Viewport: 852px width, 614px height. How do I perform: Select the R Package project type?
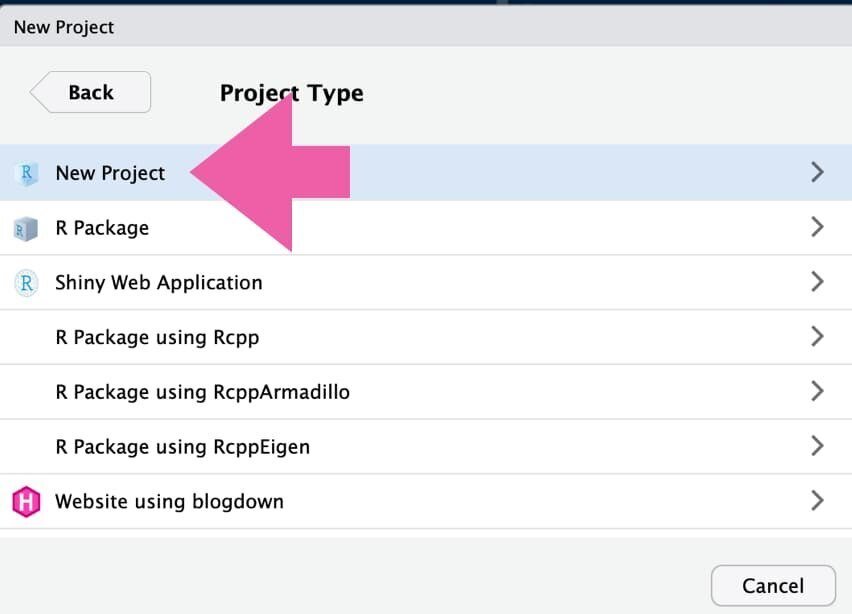point(426,228)
